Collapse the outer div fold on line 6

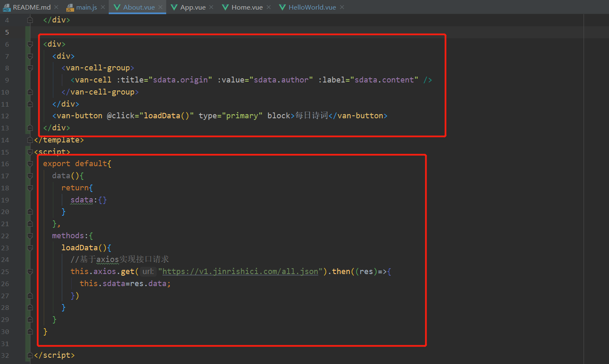point(30,44)
